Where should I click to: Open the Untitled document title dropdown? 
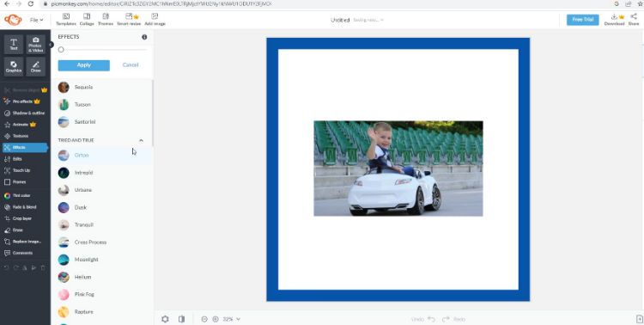[357, 20]
